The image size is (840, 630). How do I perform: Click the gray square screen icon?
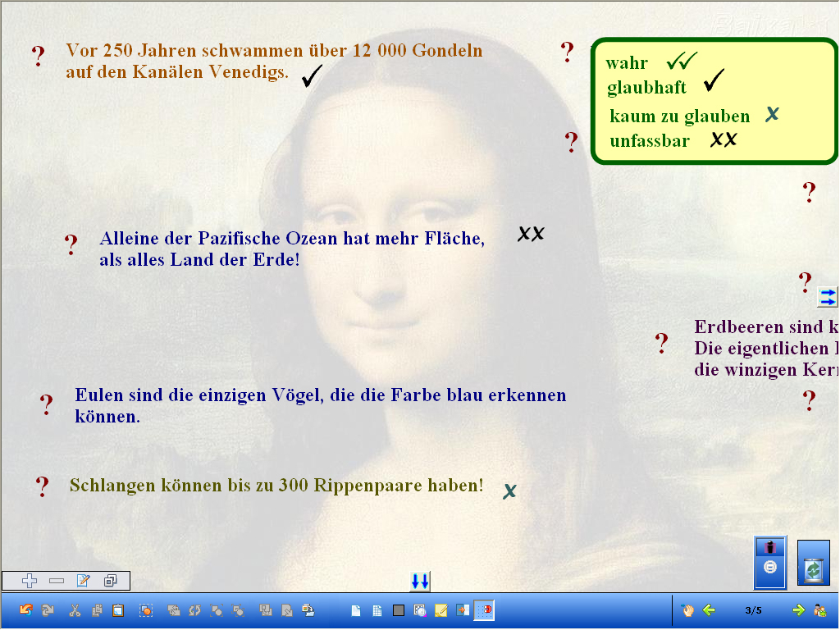[399, 610]
